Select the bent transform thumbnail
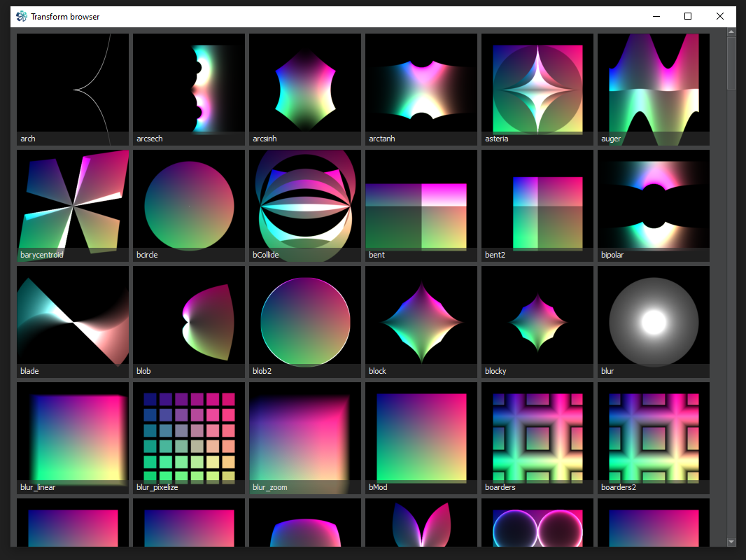Viewport: 746px width, 560px height. pyautogui.click(x=421, y=206)
